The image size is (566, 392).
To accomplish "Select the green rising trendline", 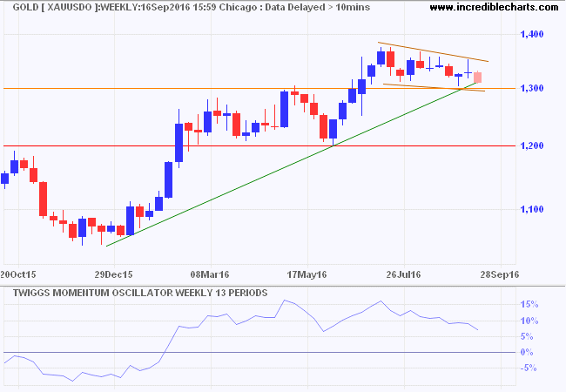I will tap(291, 165).
